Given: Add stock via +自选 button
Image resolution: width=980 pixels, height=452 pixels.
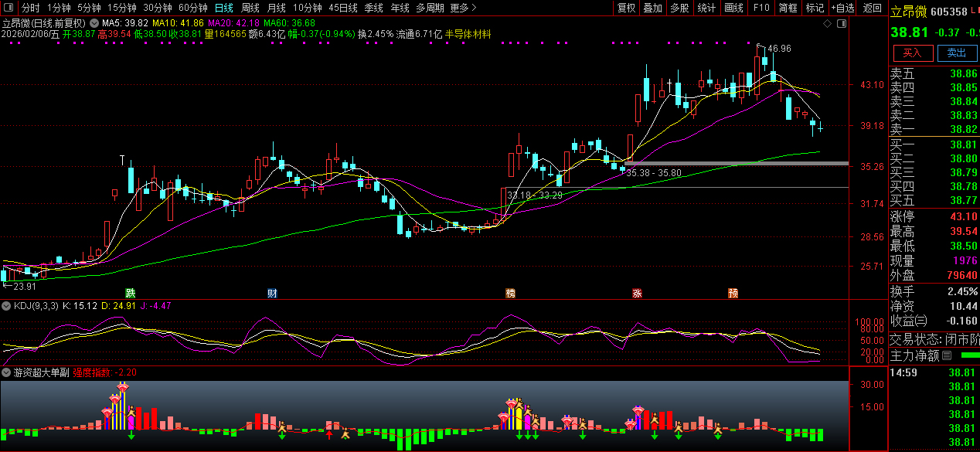Looking at the screenshot, I should pyautogui.click(x=843, y=8).
